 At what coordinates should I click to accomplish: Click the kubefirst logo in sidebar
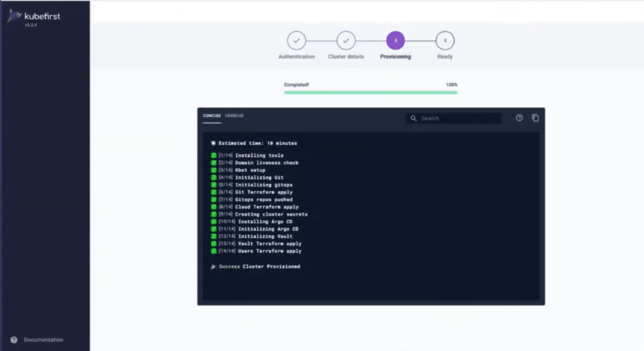pyautogui.click(x=34, y=16)
